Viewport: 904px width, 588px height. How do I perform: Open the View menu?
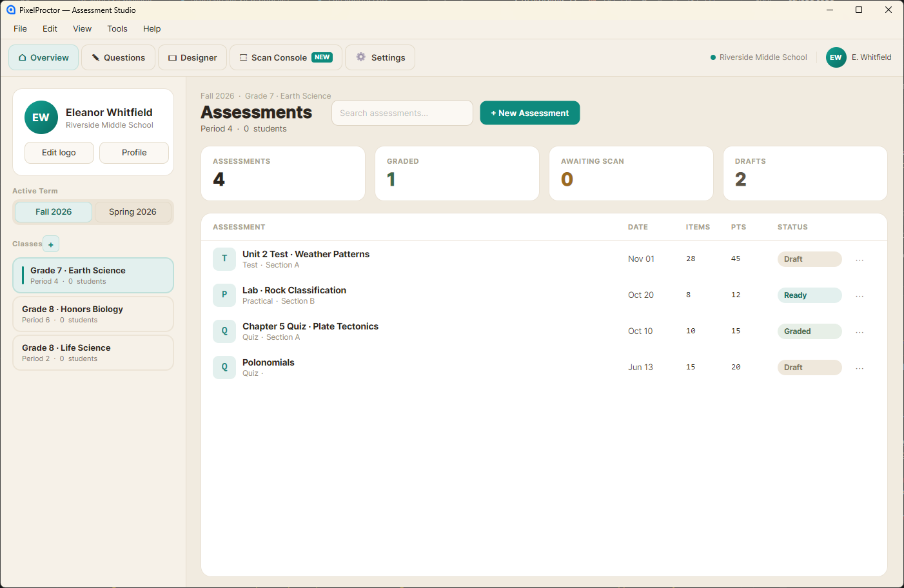82,28
